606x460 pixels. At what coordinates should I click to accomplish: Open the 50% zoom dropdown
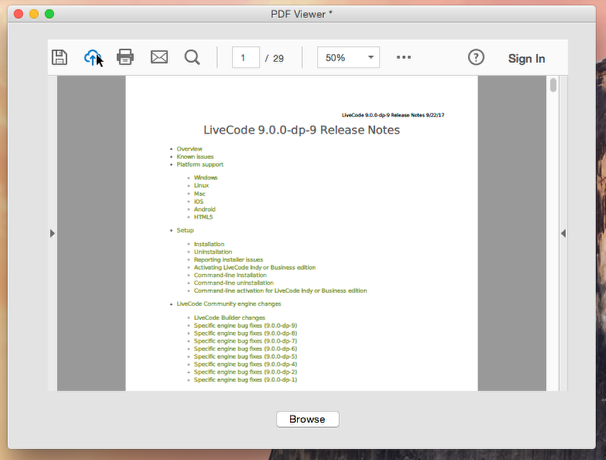pos(348,57)
